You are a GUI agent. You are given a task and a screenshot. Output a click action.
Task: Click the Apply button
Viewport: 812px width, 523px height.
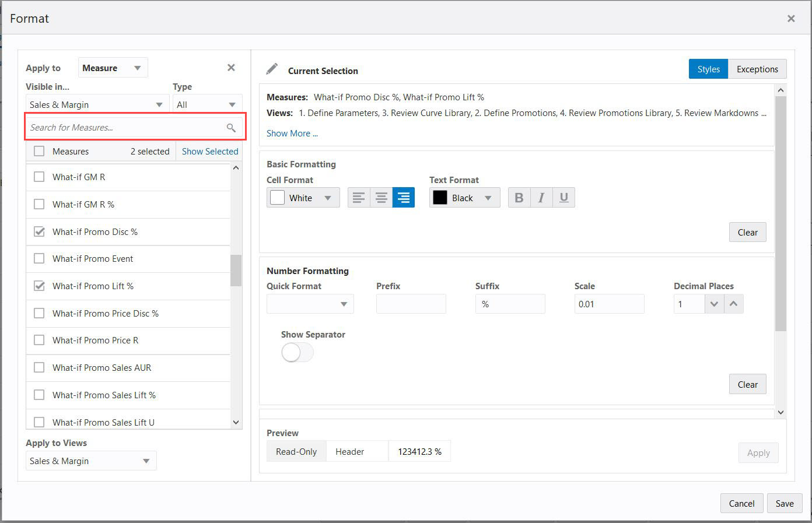pyautogui.click(x=758, y=452)
